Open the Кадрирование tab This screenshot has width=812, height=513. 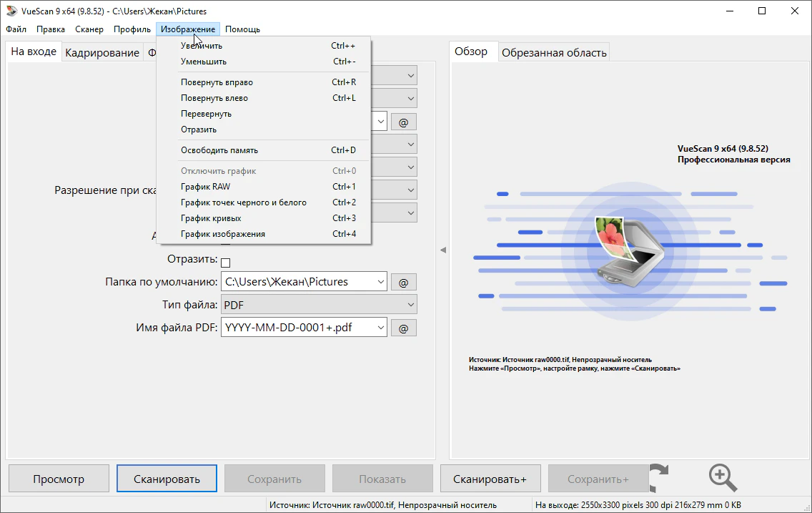point(102,53)
